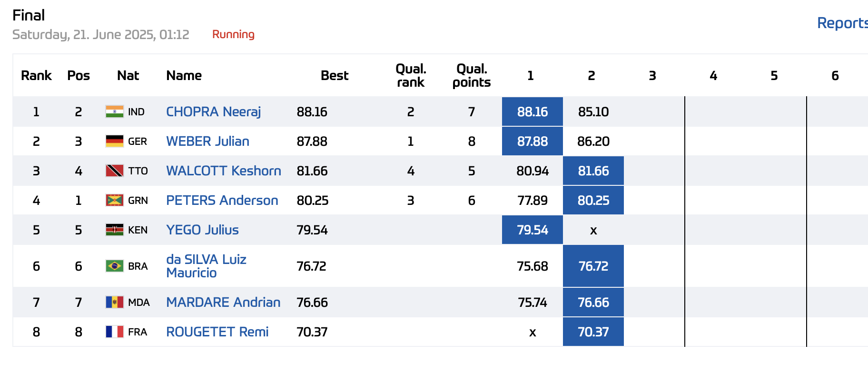Image resolution: width=868 pixels, height=385 pixels.
Task: Open WEBER Julian athlete link
Action: point(207,141)
